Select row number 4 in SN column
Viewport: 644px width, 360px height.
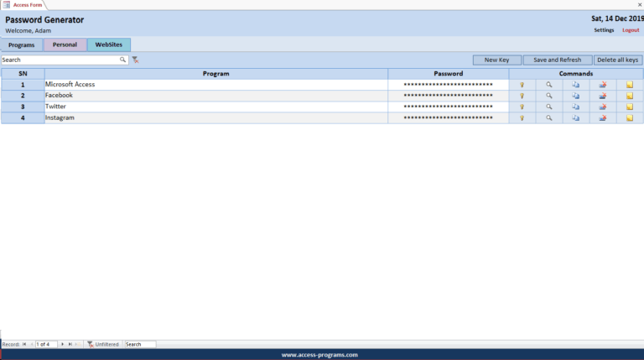tap(23, 118)
